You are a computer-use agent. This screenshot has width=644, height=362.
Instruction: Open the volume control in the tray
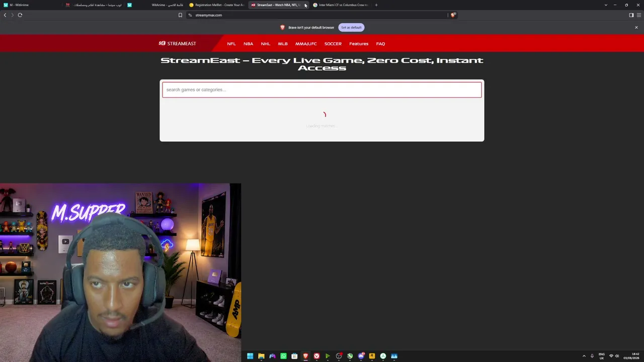(x=617, y=356)
